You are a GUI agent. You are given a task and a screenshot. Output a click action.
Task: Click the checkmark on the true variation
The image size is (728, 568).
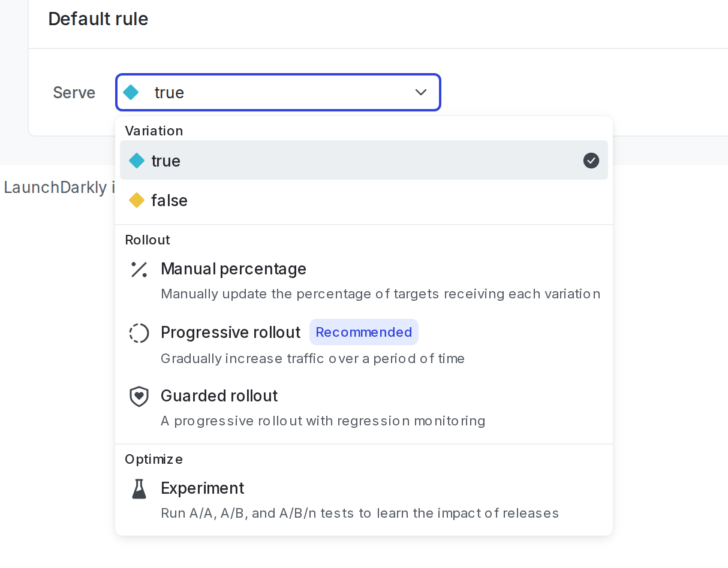(591, 161)
